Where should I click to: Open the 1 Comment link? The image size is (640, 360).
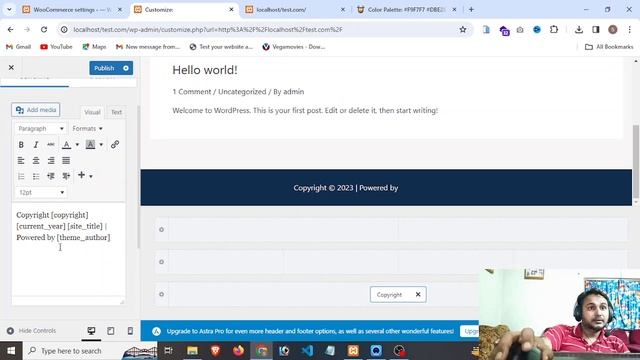click(192, 92)
